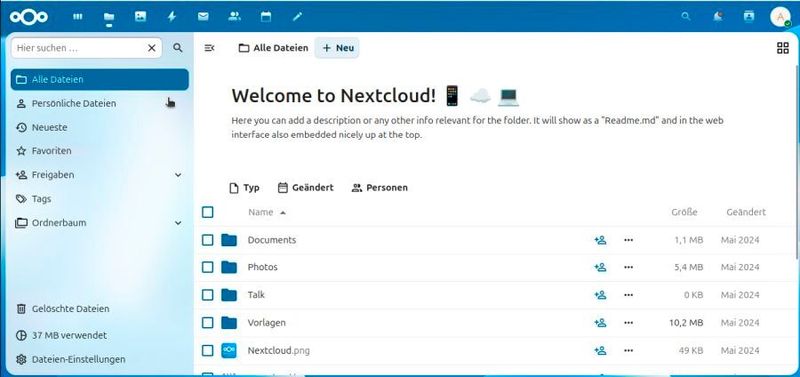Select all files checkbox
800x377 pixels.
coord(208,212)
